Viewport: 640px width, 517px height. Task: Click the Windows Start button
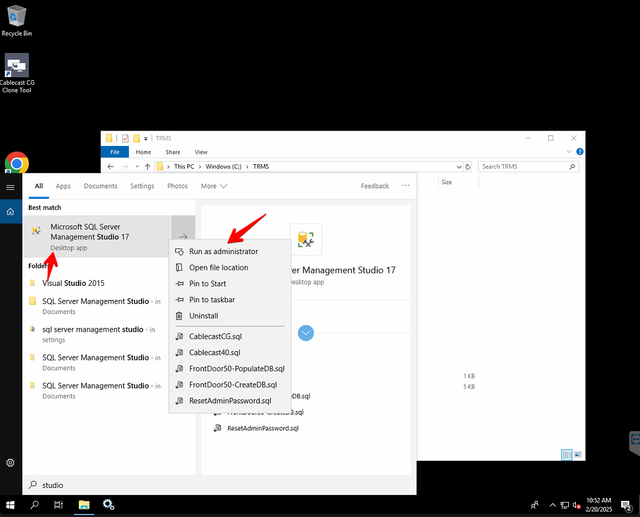10,505
